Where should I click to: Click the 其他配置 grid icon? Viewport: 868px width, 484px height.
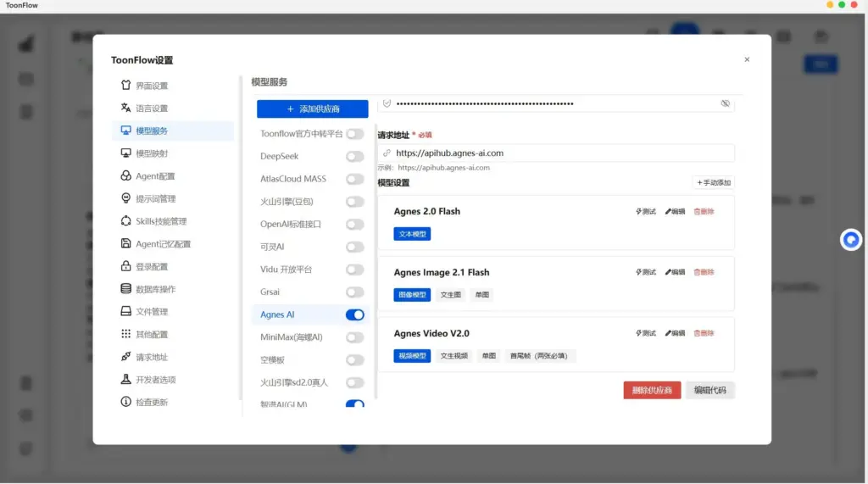point(125,334)
